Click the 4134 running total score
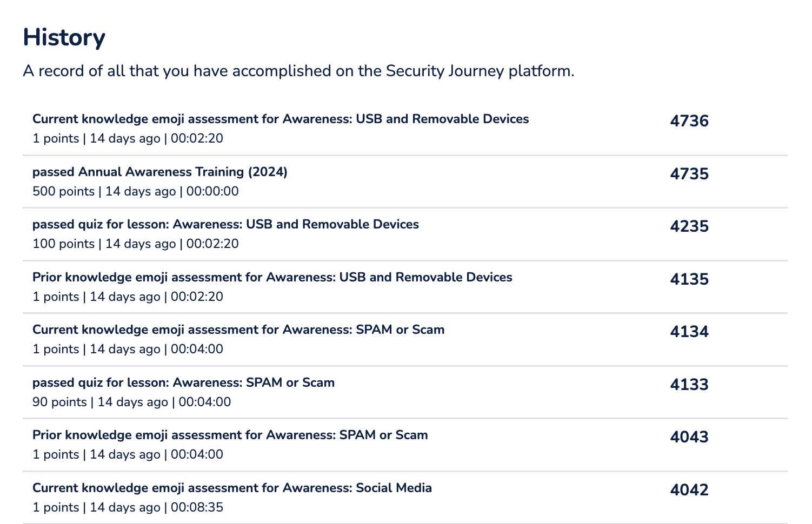The image size is (812, 524). pos(689,331)
